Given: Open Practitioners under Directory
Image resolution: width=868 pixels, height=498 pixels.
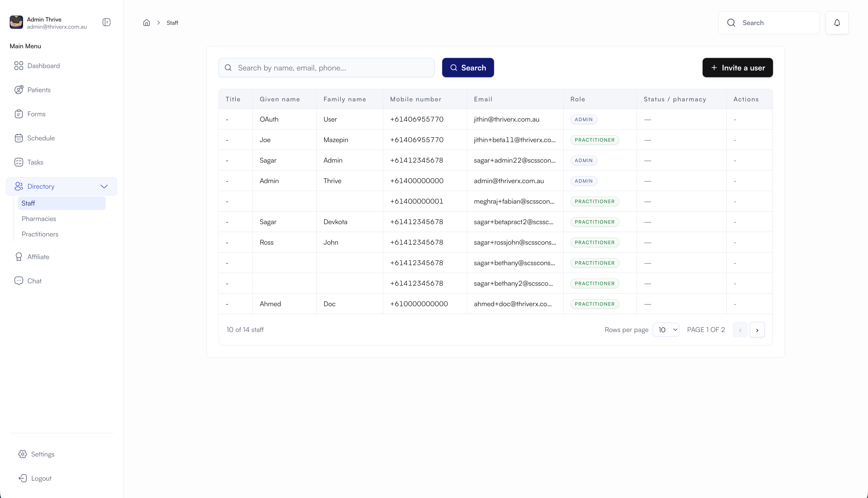Looking at the screenshot, I should [x=40, y=234].
